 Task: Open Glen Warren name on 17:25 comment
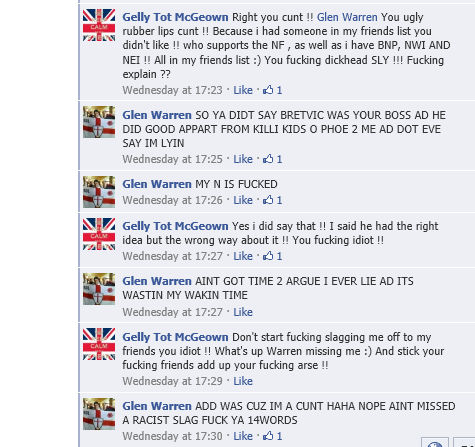(x=157, y=115)
